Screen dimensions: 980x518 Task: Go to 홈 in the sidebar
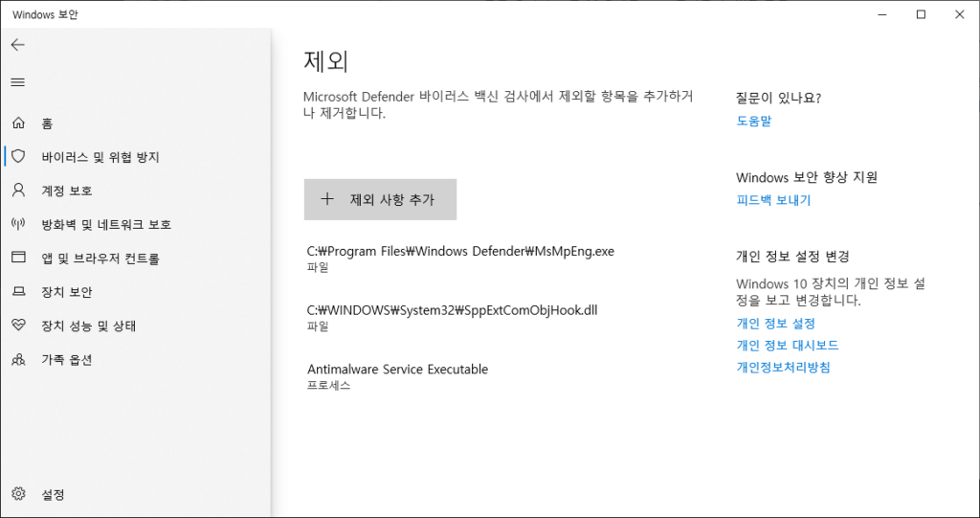click(x=48, y=124)
